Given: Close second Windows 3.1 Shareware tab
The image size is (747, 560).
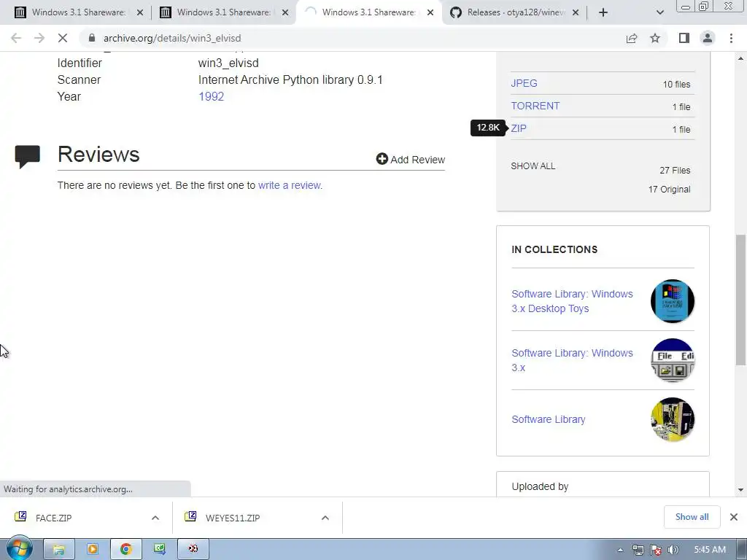Looking at the screenshot, I should pyautogui.click(x=285, y=13).
